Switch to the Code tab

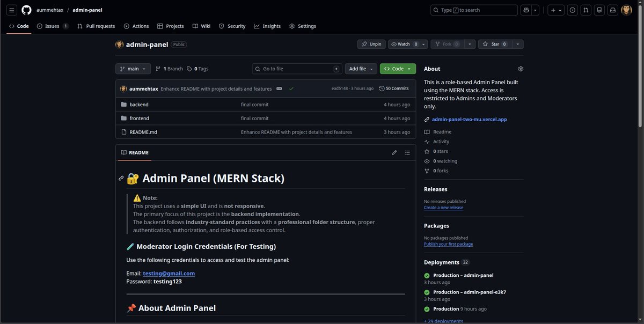click(19, 26)
